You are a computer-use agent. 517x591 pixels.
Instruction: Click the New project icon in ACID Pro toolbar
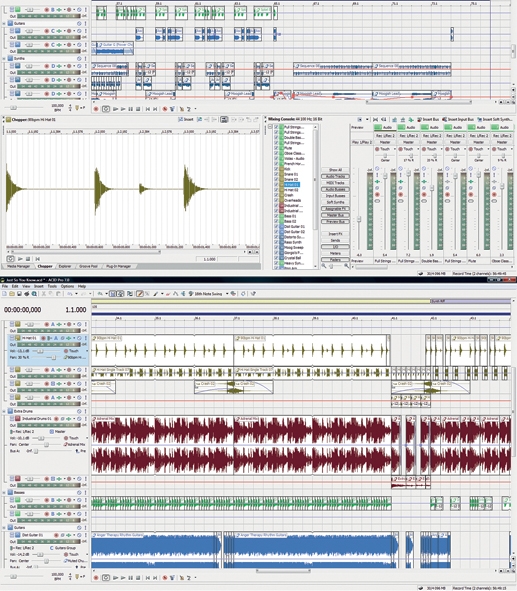coord(4,294)
